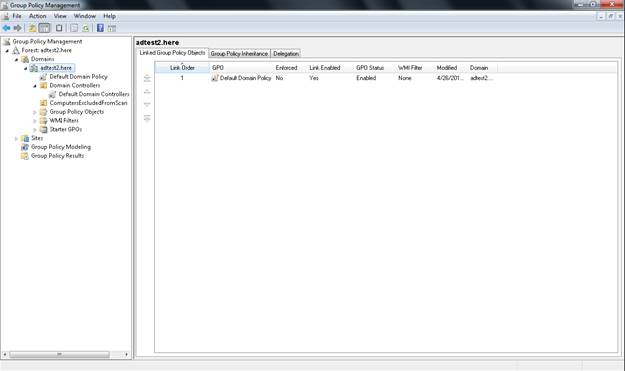
Task: Sort by the Link Order column header
Action: pos(182,68)
